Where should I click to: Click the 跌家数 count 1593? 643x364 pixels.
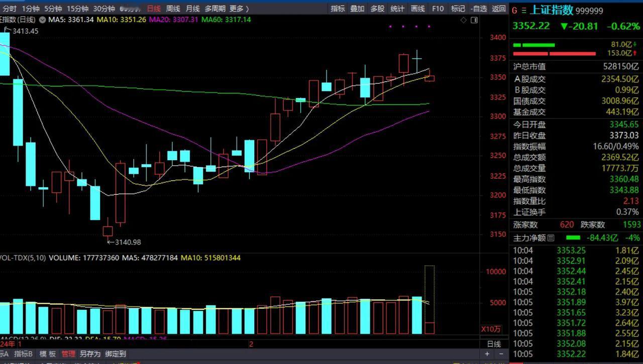pos(631,225)
